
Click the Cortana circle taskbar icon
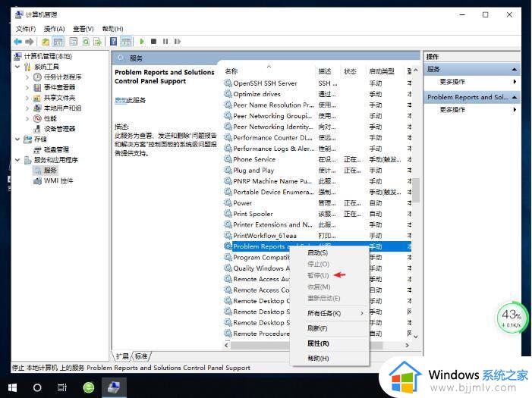[37, 387]
